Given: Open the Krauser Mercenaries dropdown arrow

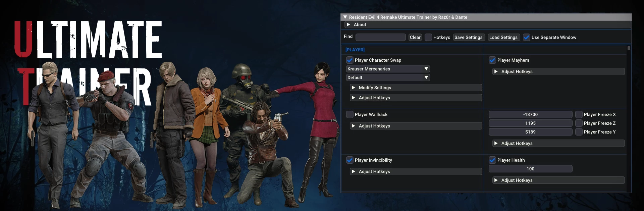Looking at the screenshot, I should pos(426,69).
